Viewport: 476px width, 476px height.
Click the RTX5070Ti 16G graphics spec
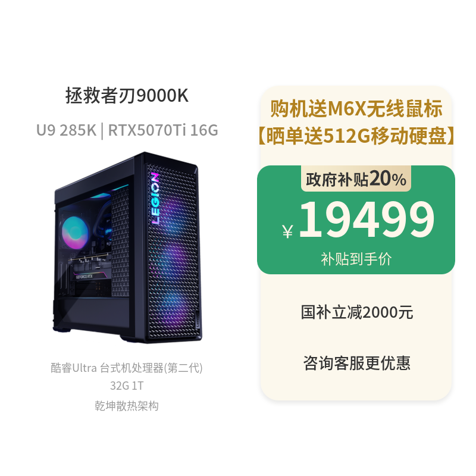coord(163,130)
